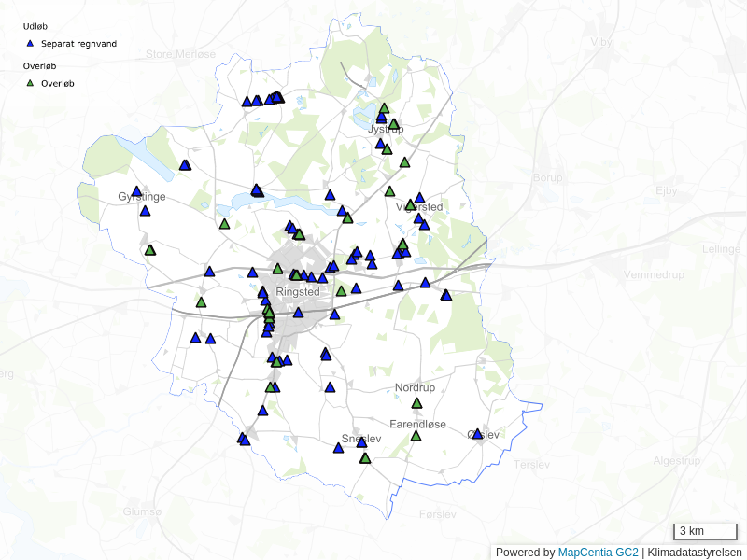Click the topmost green marker above Jystrup
Screen dimensions: 747x560
pos(384,108)
